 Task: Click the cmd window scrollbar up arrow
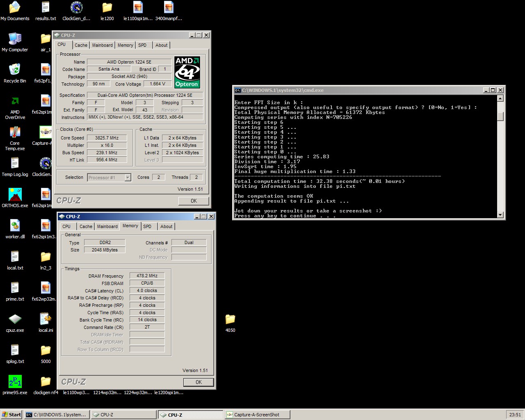[500, 98]
